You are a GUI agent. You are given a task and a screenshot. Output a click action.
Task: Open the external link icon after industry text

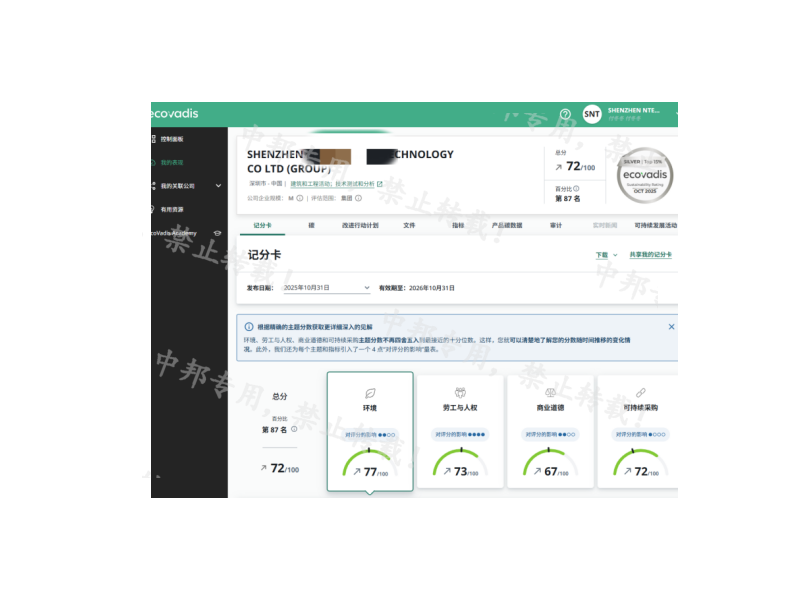pyautogui.click(x=380, y=184)
